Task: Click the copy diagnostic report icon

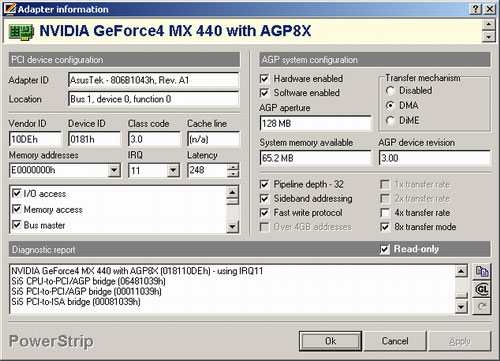Action: tap(482, 272)
